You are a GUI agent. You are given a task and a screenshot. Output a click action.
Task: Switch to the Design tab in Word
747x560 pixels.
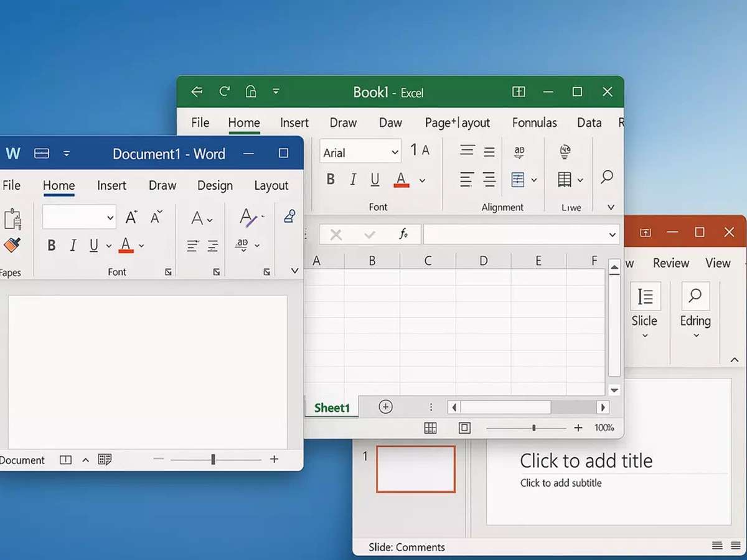215,185
